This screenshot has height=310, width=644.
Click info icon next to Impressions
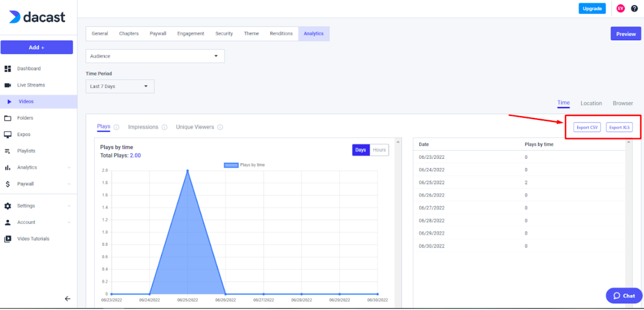[x=165, y=127]
